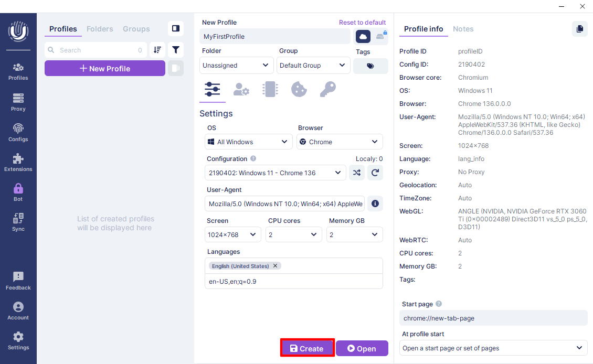
Task: Click the Create button
Action: pos(307,348)
